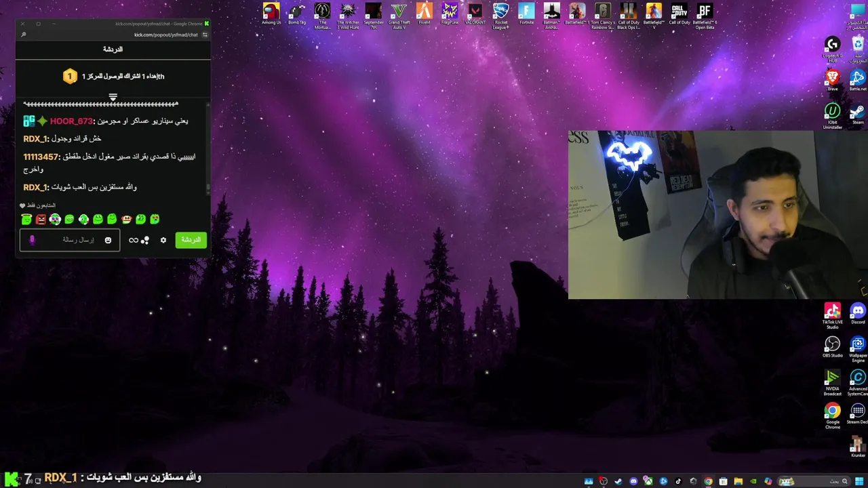Click the Kick extension icon in title bar
868x488 pixels.
click(x=206, y=24)
